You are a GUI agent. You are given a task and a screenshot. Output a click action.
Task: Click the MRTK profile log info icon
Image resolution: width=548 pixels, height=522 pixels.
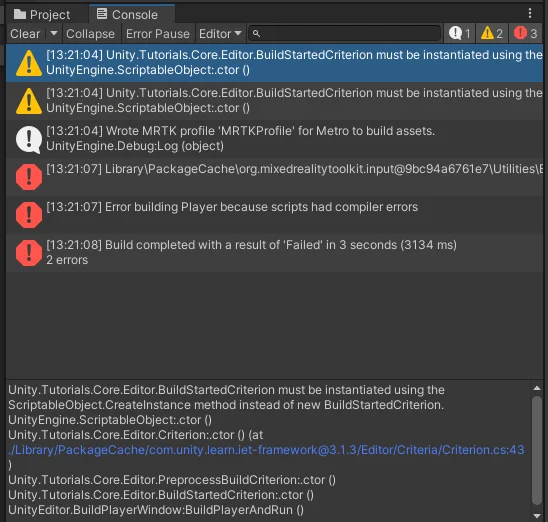(29, 139)
